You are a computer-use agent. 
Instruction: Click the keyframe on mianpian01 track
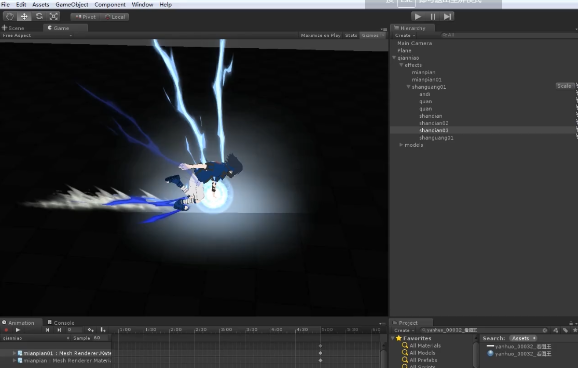320,353
